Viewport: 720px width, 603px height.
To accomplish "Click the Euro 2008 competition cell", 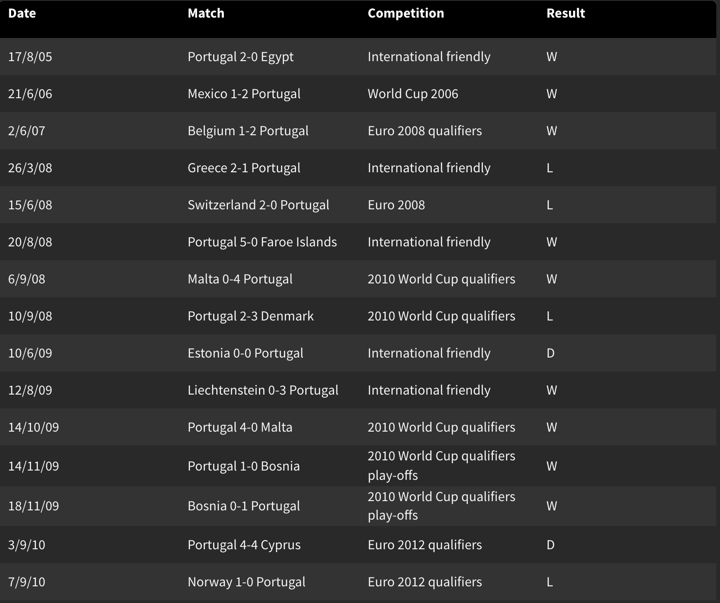I will (x=396, y=205).
